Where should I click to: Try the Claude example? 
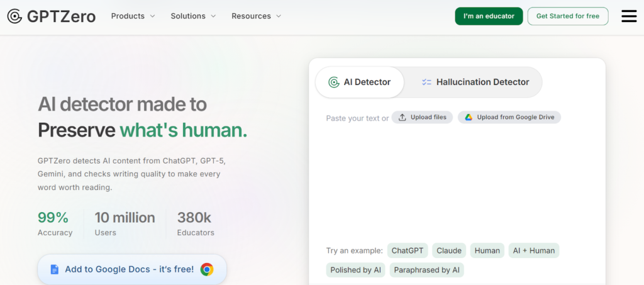pyautogui.click(x=449, y=250)
